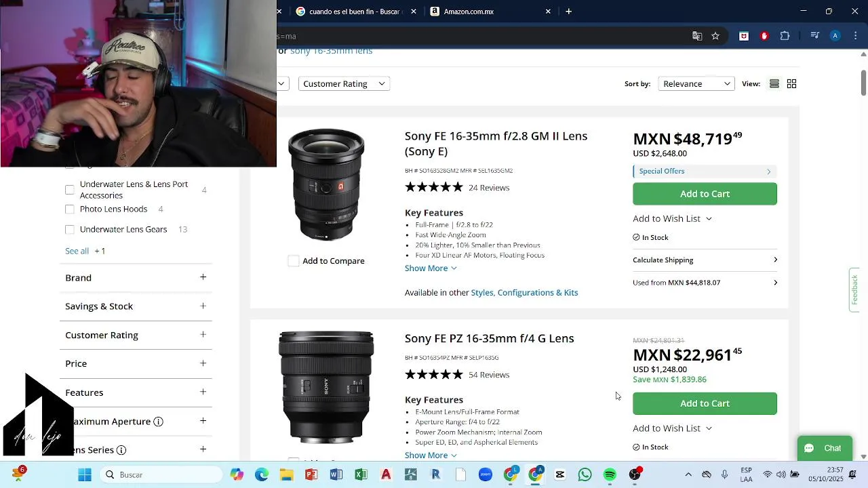Open Spotify from the taskbar

(x=610, y=474)
